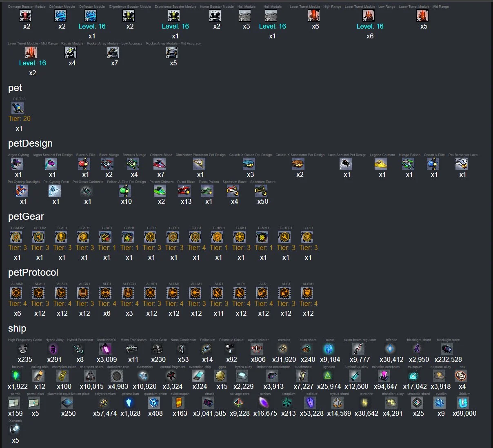493x448 pixels.
Task: Select the P.E.T. 10 icon
Action: pos(18,108)
